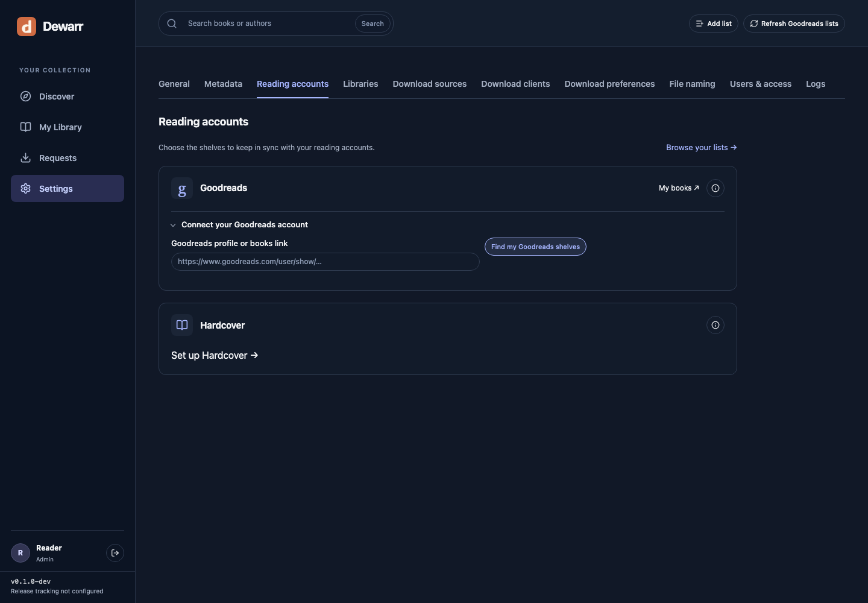
Task: Refresh Goodreads lists
Action: 794,24
